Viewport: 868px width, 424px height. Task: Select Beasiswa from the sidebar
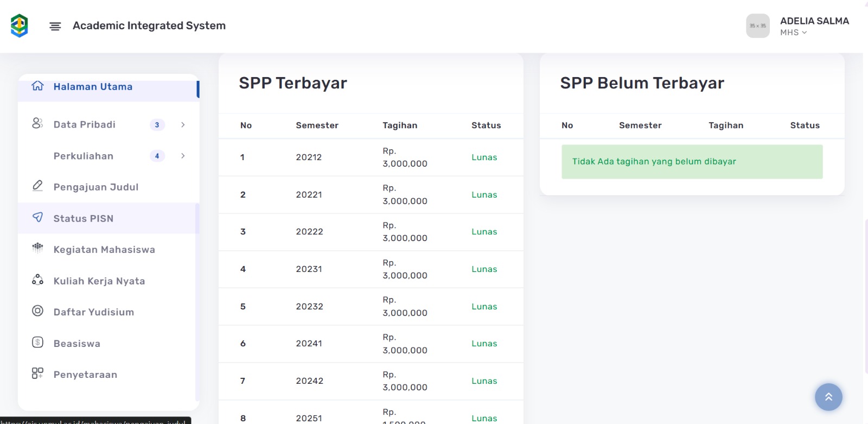(77, 344)
